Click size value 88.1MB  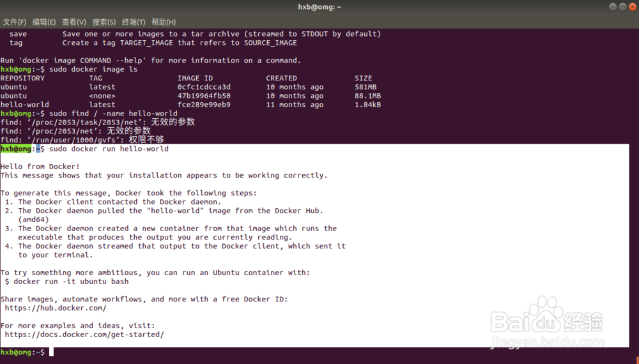click(367, 96)
